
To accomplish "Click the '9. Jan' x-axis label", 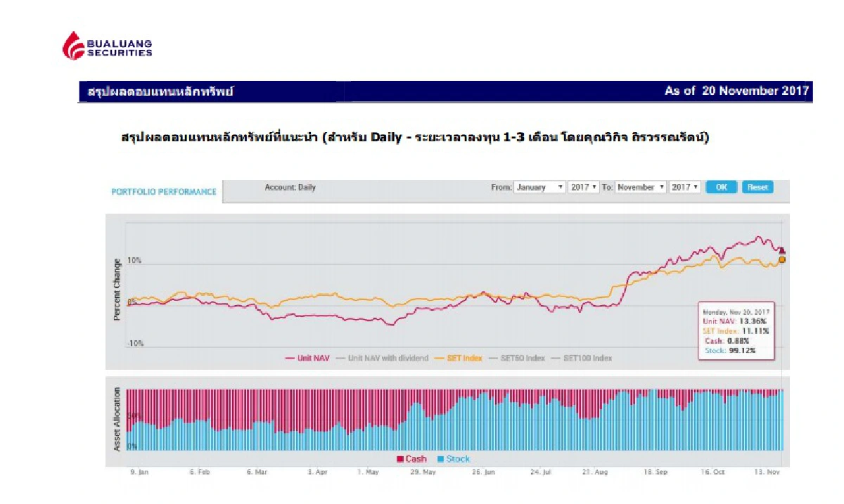I will coord(139,473).
